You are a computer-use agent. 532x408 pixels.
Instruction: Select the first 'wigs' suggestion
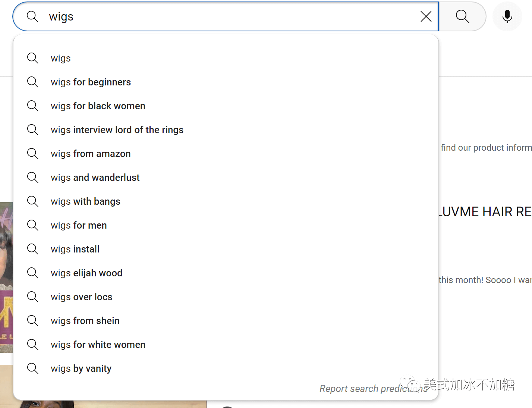click(61, 58)
